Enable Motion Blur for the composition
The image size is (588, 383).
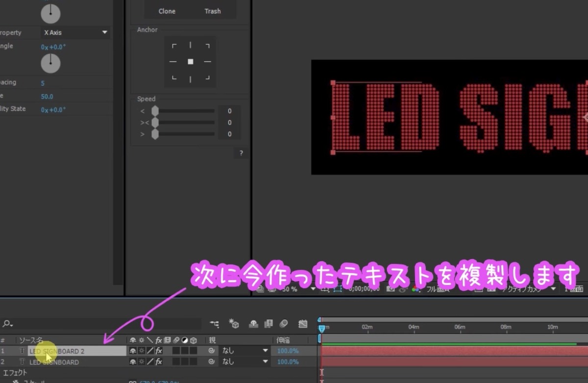point(285,324)
